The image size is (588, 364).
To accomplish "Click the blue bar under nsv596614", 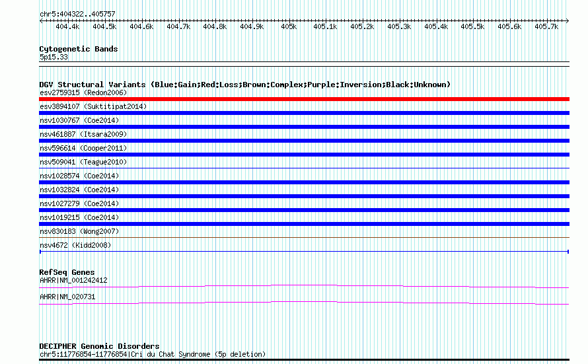I will (x=304, y=155).
